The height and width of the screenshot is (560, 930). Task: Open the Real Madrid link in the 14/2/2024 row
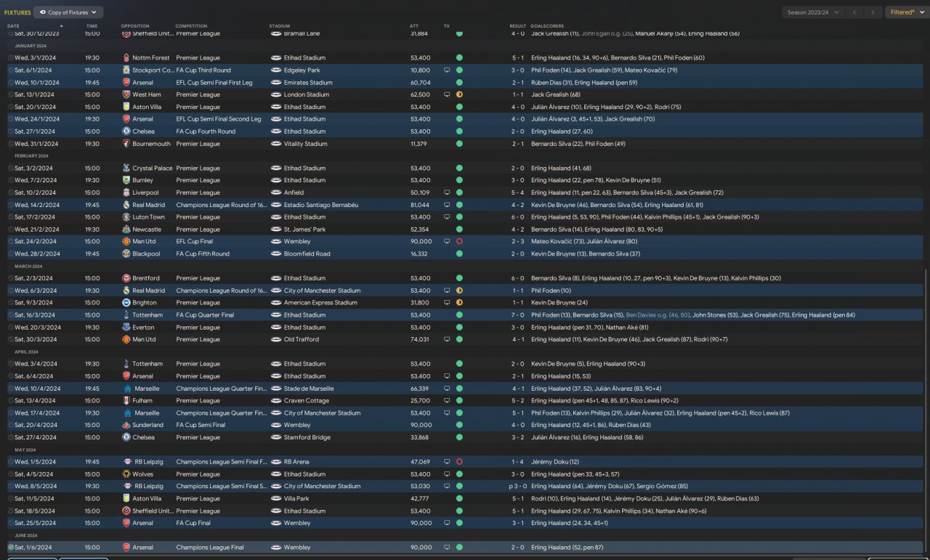(x=149, y=205)
